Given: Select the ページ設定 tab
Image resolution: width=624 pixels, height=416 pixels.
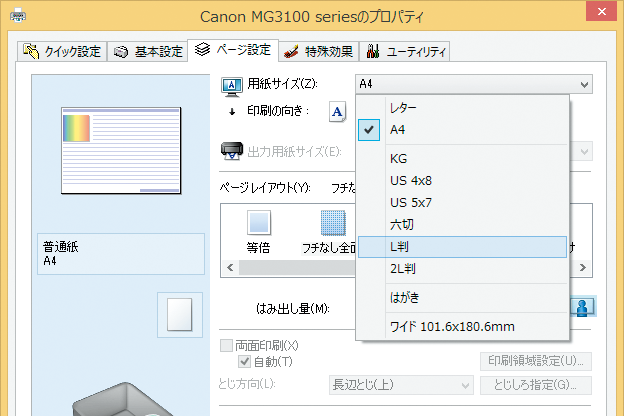Looking at the screenshot, I should pyautogui.click(x=233, y=50).
